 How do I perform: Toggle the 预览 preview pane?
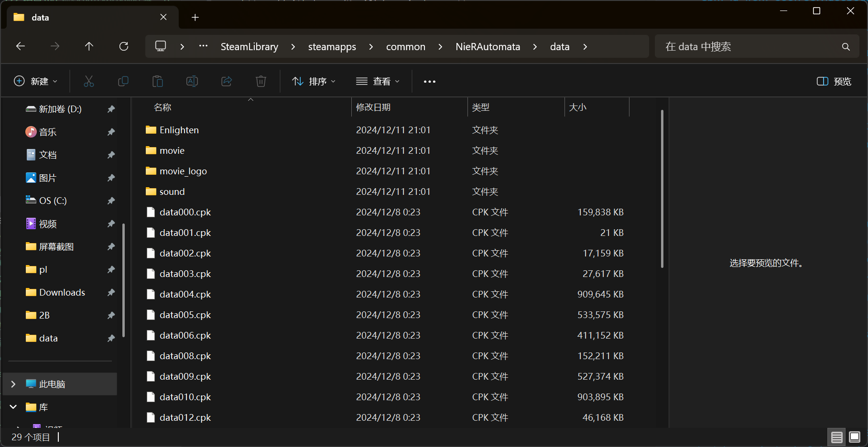coord(834,81)
